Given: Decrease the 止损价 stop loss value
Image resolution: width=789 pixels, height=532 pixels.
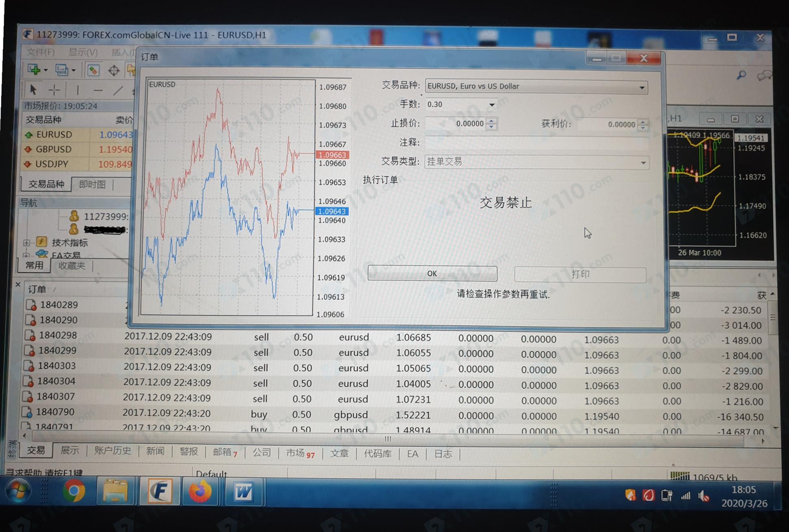Looking at the screenshot, I should click(492, 127).
